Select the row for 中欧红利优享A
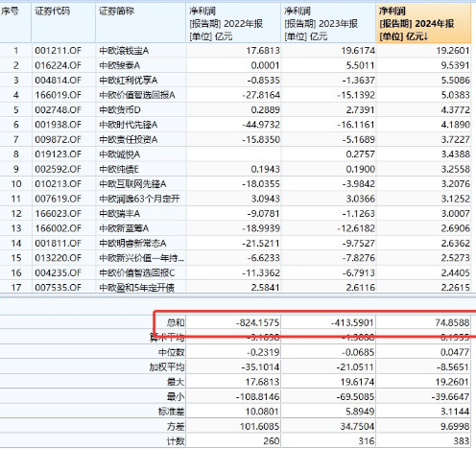Image resolution: width=476 pixels, height=449 pixels. click(x=235, y=81)
